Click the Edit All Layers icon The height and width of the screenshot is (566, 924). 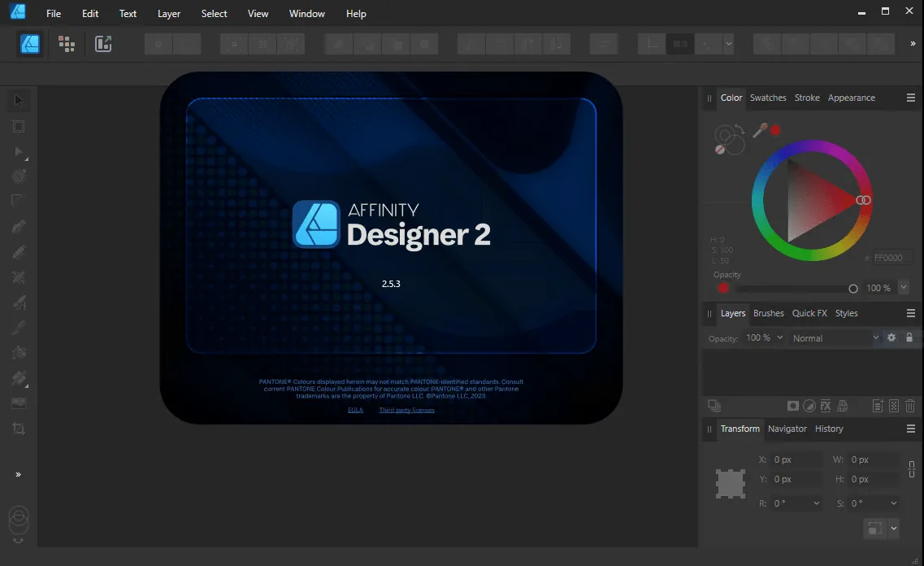(714, 406)
